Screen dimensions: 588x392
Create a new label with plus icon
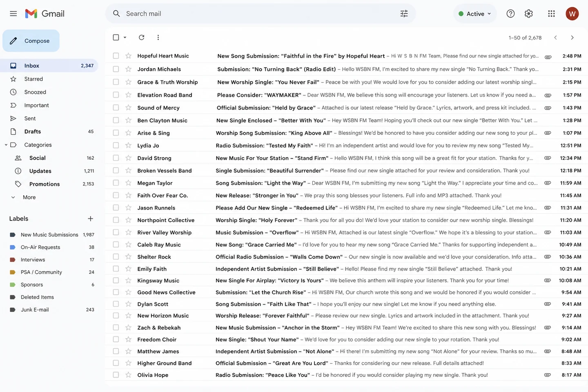(x=90, y=218)
